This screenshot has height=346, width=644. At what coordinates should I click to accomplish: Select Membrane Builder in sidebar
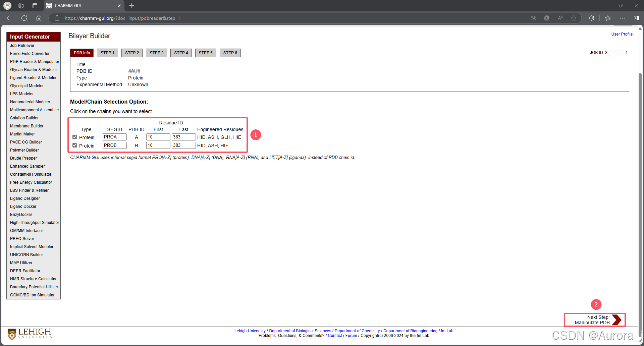27,126
